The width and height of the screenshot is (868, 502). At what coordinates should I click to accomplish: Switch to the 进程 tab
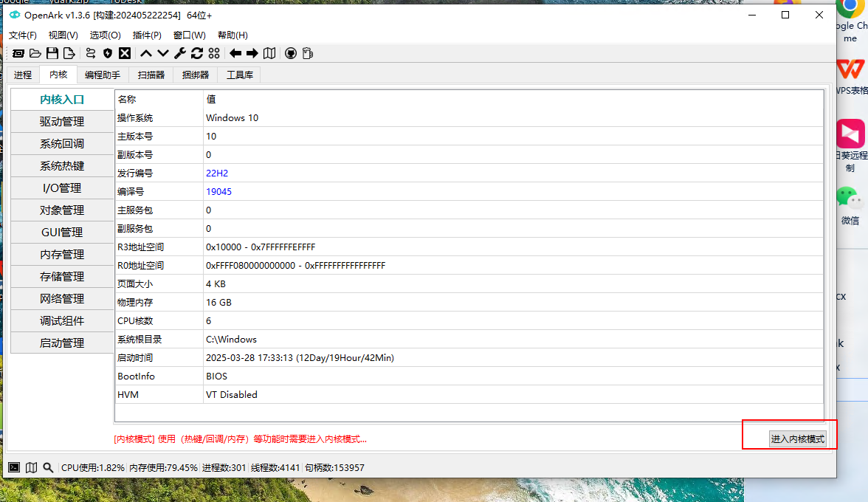23,75
